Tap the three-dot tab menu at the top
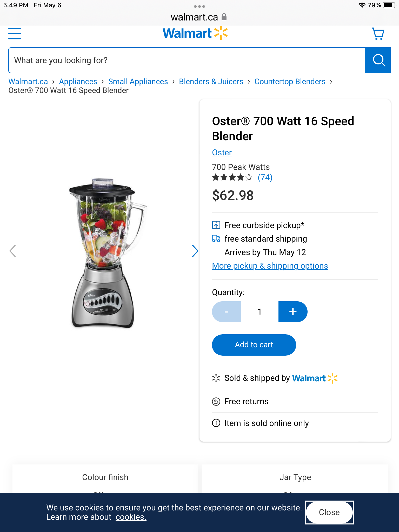The height and width of the screenshot is (532, 399). [199, 6]
